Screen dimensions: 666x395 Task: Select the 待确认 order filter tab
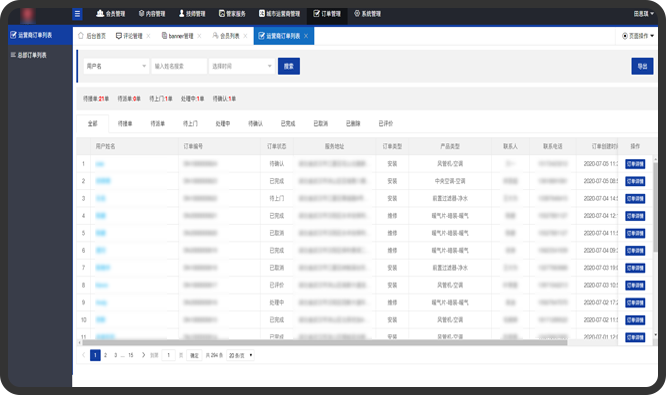point(255,124)
